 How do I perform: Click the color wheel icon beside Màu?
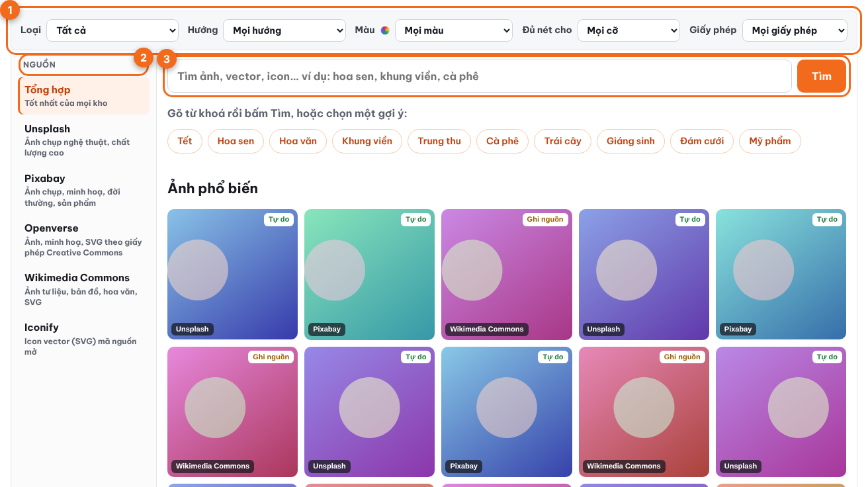(x=385, y=30)
